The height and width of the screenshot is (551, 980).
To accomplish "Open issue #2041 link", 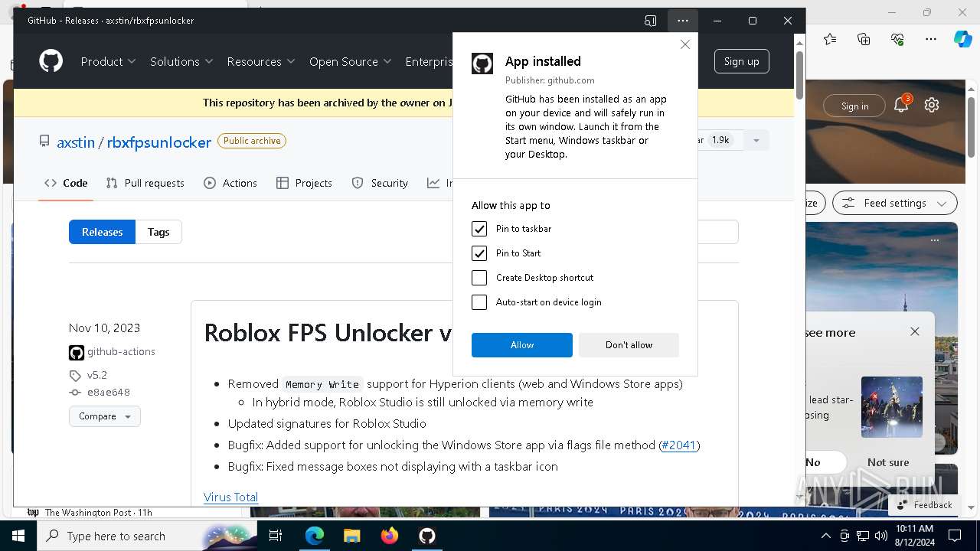I will (x=678, y=445).
